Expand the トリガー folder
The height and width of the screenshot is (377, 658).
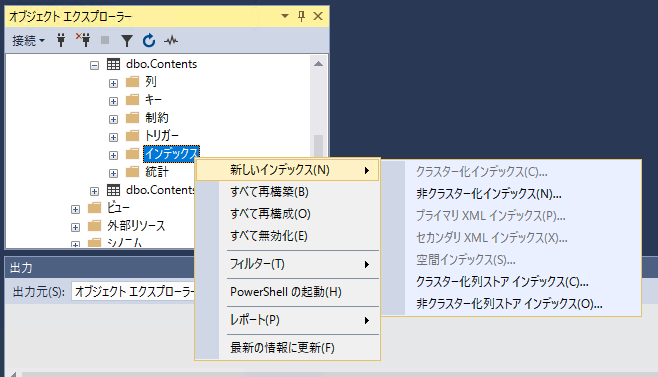tap(113, 137)
